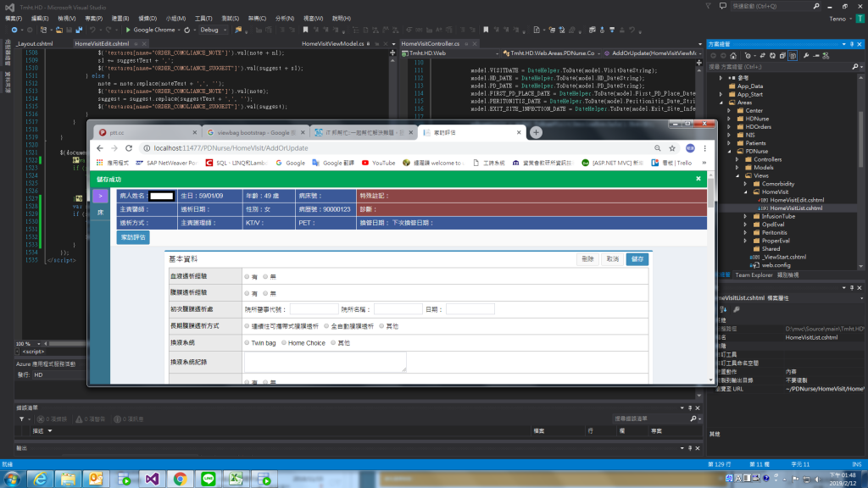
Task: Dismiss the green success banner with X
Action: point(698,179)
